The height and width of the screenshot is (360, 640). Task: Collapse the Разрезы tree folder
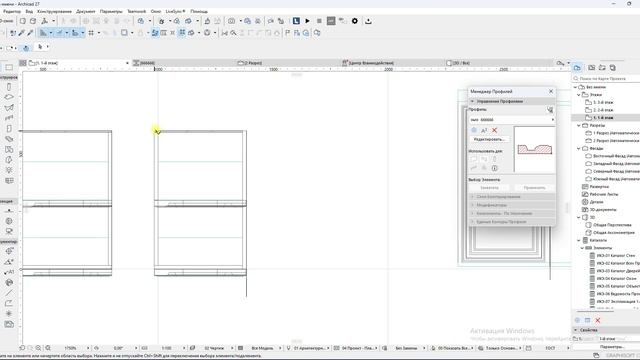coord(579,126)
